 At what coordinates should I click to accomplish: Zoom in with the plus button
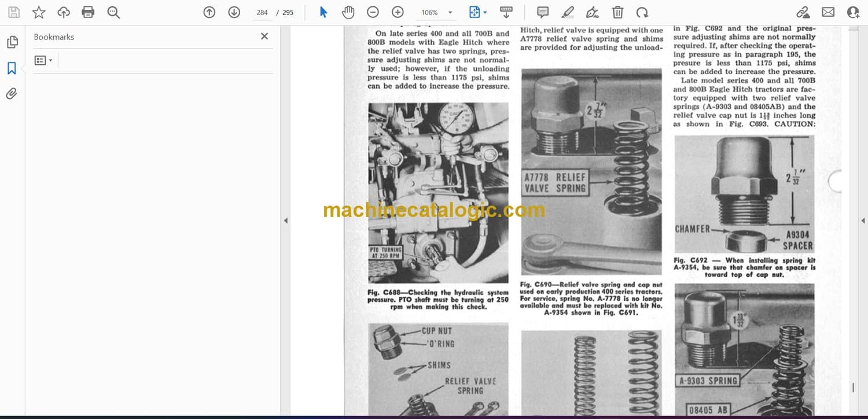pos(398,12)
